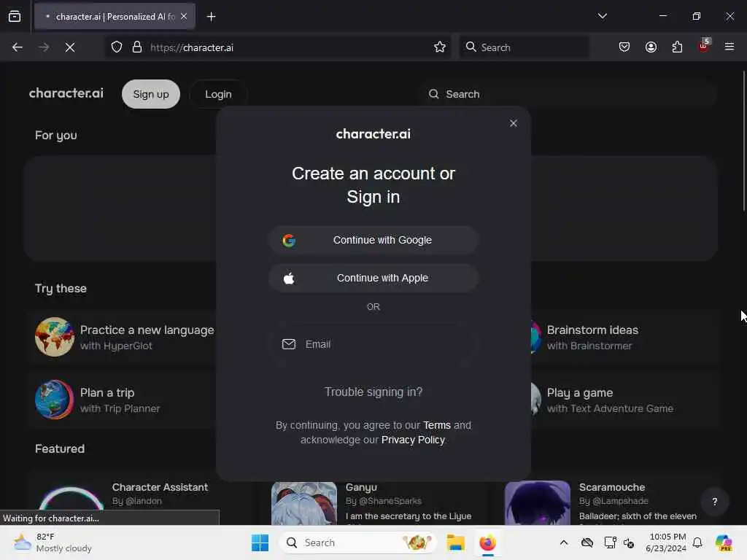Close the character.ai tab
747x560 pixels.
tap(184, 16)
